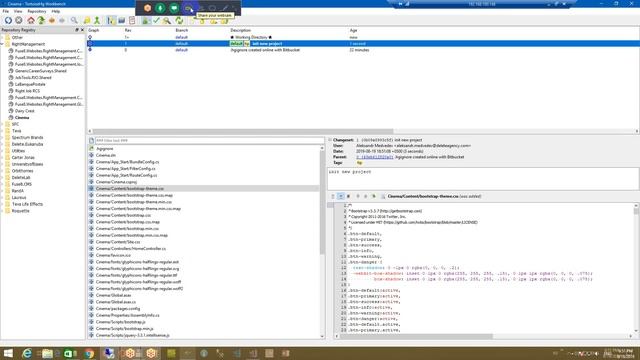Select the GenericCareerSurveys.Shared repository
Image resolution: width=640 pixels, height=360 pixels.
(40, 71)
